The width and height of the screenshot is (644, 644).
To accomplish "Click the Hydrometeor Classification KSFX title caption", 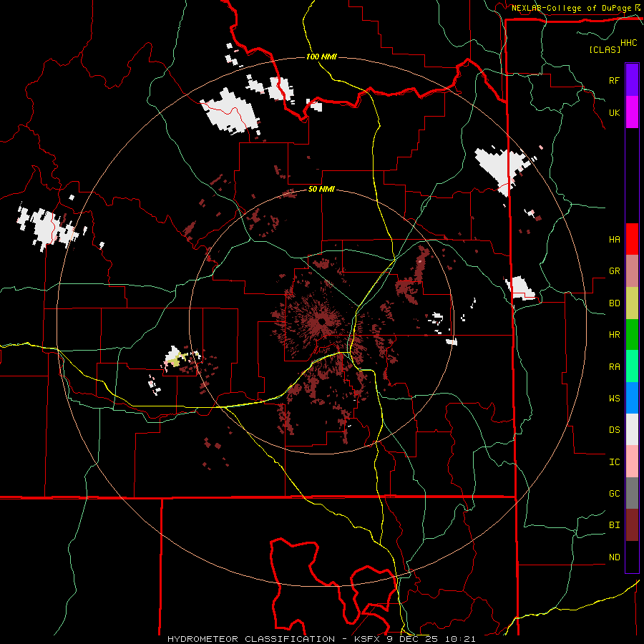I will click(321, 639).
